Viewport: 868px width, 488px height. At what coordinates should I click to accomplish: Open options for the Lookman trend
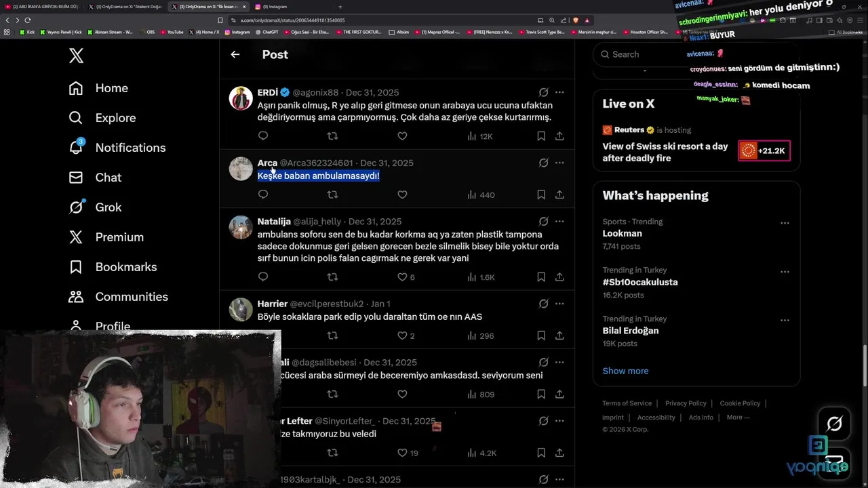(x=785, y=223)
